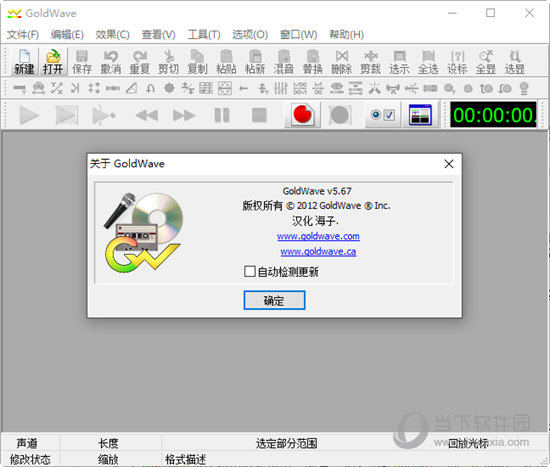Click the Stop playback button
Image resolution: width=550 pixels, height=467 pixels.
tap(259, 115)
